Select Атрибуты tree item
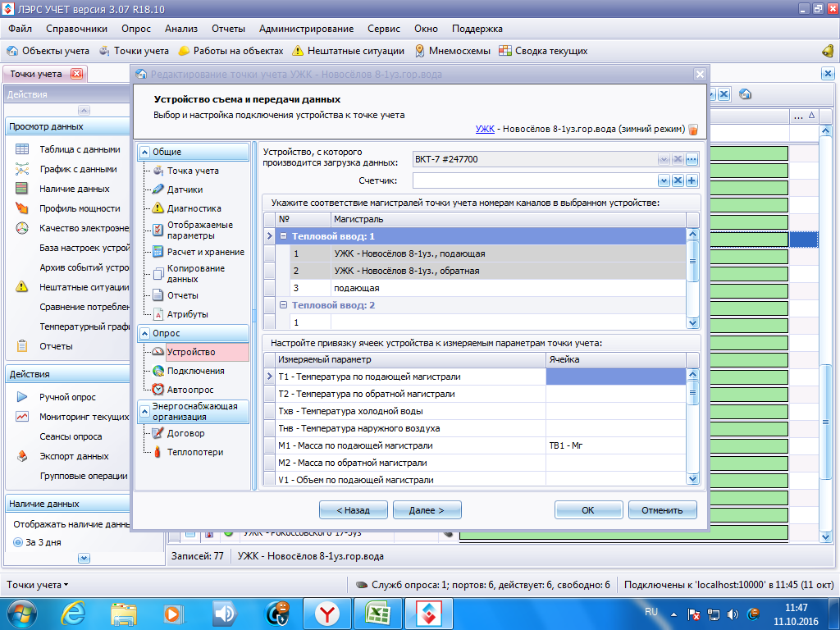 coord(187,314)
